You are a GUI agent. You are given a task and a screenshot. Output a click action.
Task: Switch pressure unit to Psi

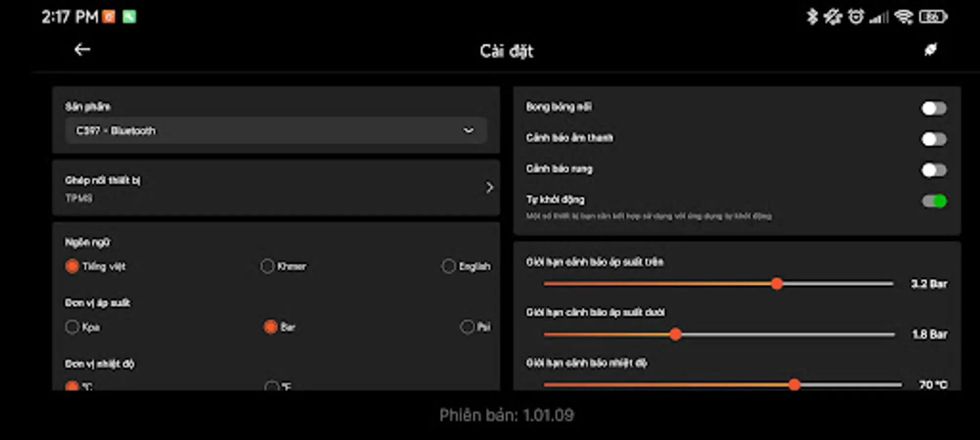(x=467, y=327)
